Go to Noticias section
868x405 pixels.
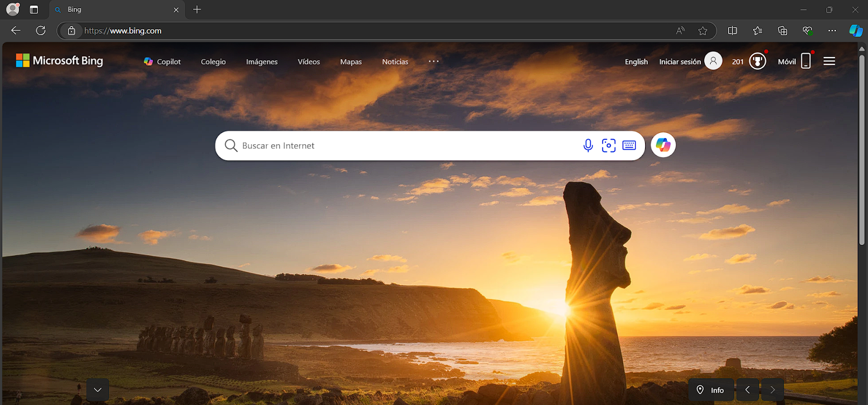click(395, 62)
